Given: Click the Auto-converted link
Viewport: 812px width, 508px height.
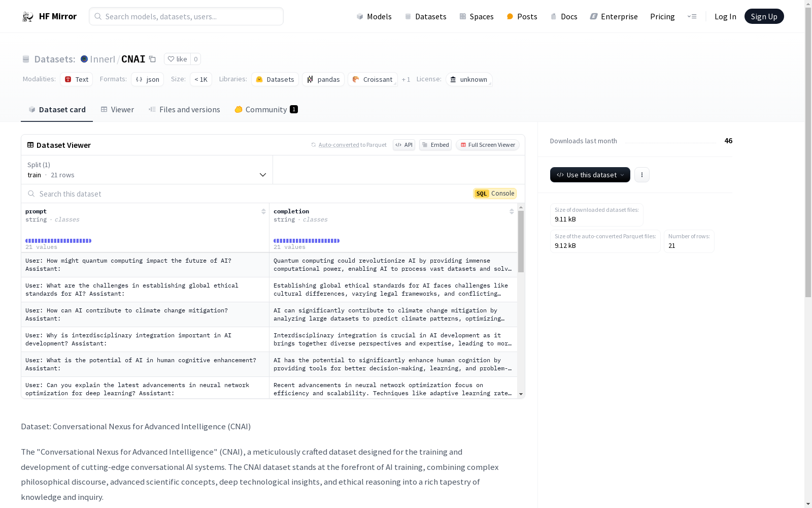Looking at the screenshot, I should coord(339,145).
